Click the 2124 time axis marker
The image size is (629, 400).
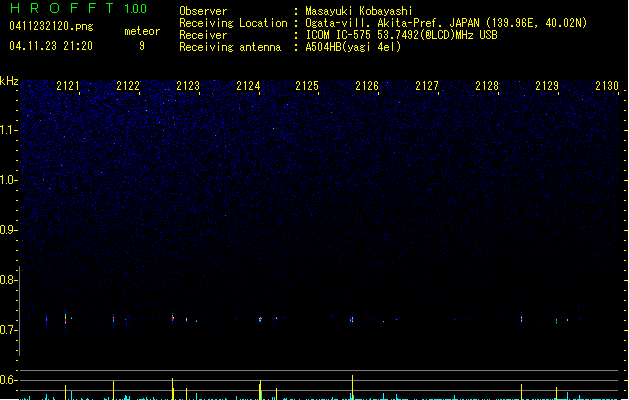point(248,86)
